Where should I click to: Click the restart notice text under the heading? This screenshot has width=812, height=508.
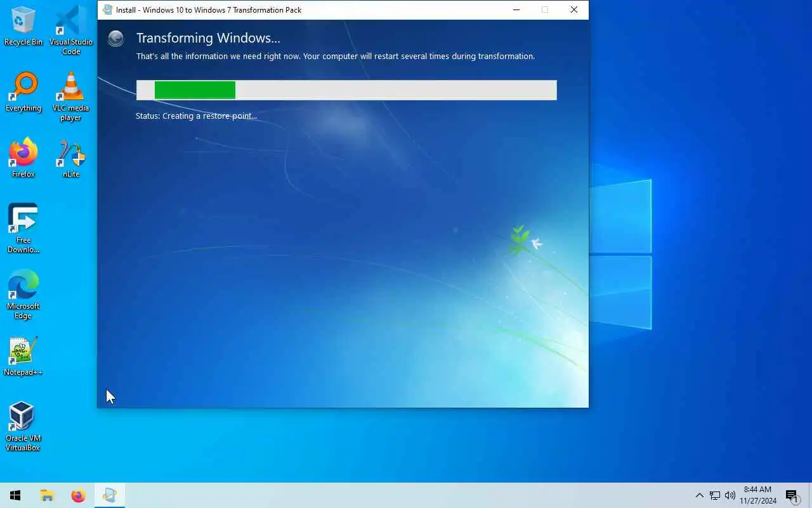tap(336, 56)
